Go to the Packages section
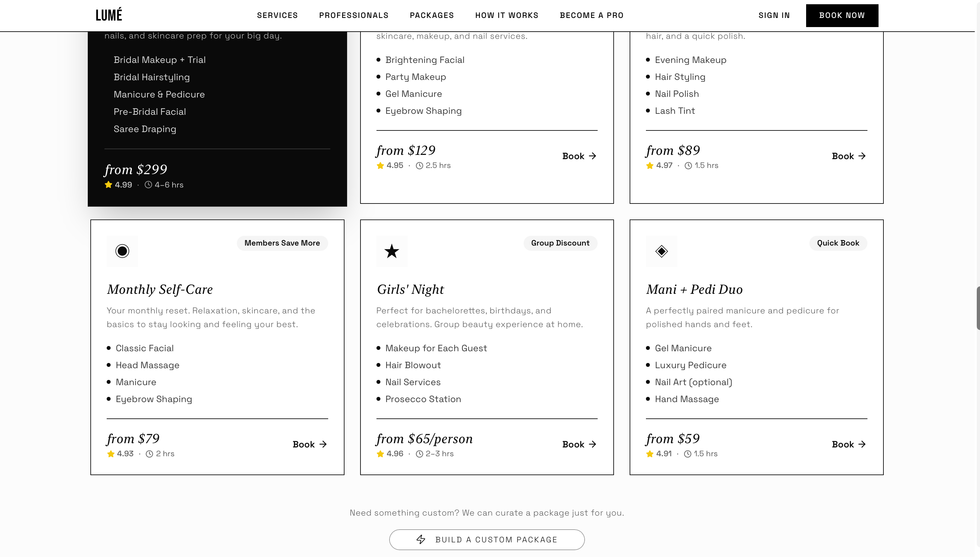980x557 pixels. tap(432, 15)
